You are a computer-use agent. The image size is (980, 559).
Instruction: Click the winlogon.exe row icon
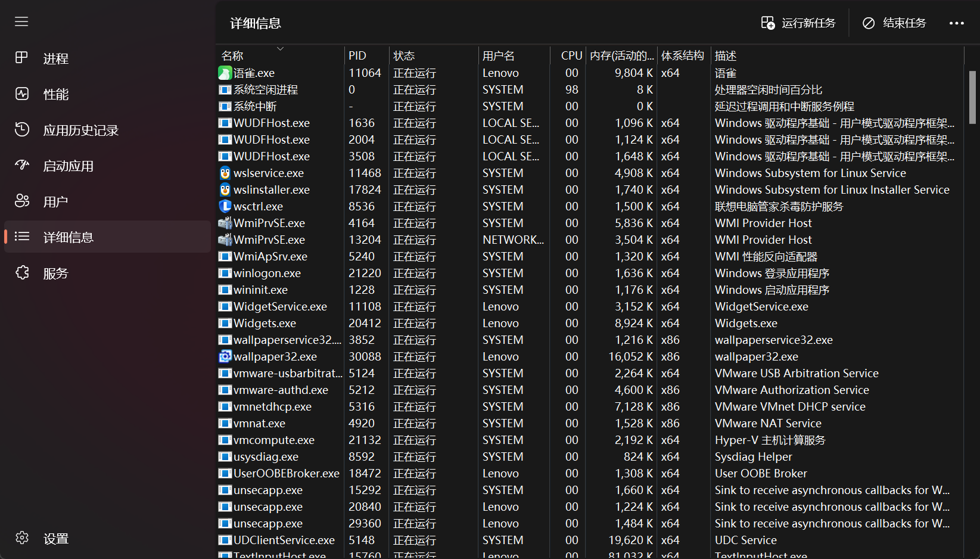point(225,273)
